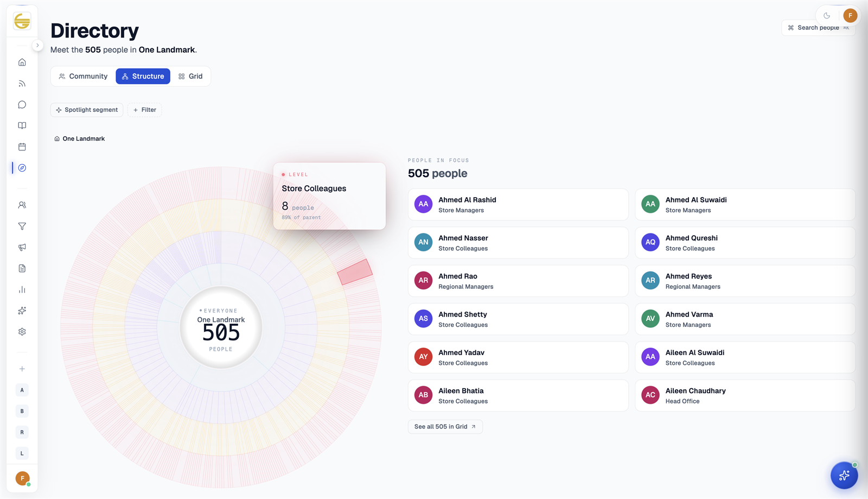Image resolution: width=868 pixels, height=499 pixels.
Task: Open the top-right user avatar F
Action: click(850, 16)
